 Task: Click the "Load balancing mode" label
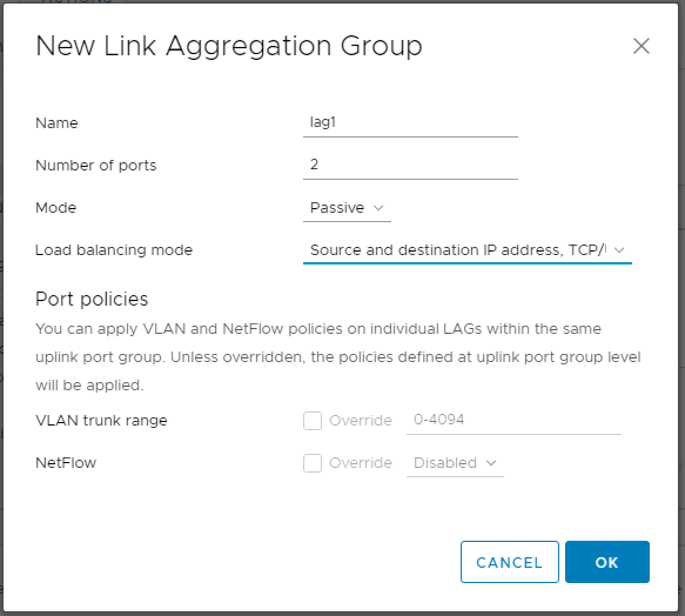114,250
